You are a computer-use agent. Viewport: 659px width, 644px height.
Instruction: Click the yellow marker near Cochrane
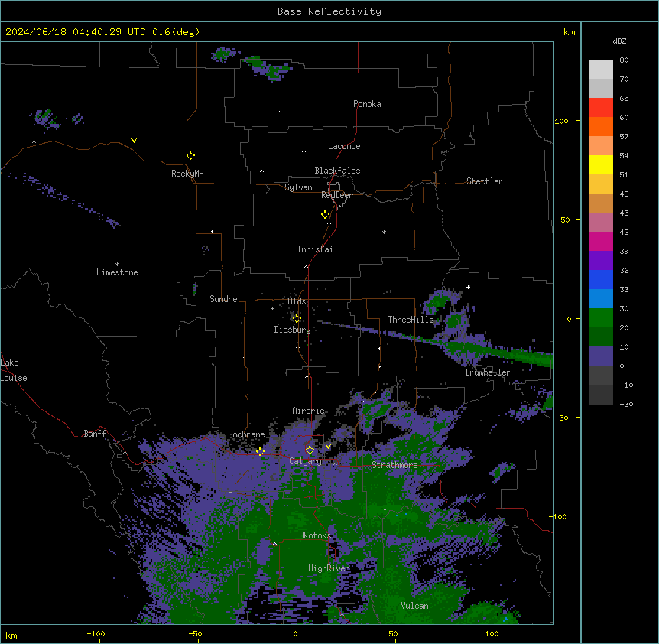point(260,451)
